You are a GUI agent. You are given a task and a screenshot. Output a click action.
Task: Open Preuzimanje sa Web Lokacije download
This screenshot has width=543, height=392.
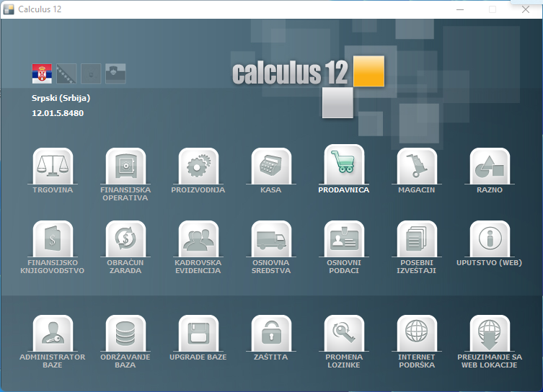[x=490, y=333]
